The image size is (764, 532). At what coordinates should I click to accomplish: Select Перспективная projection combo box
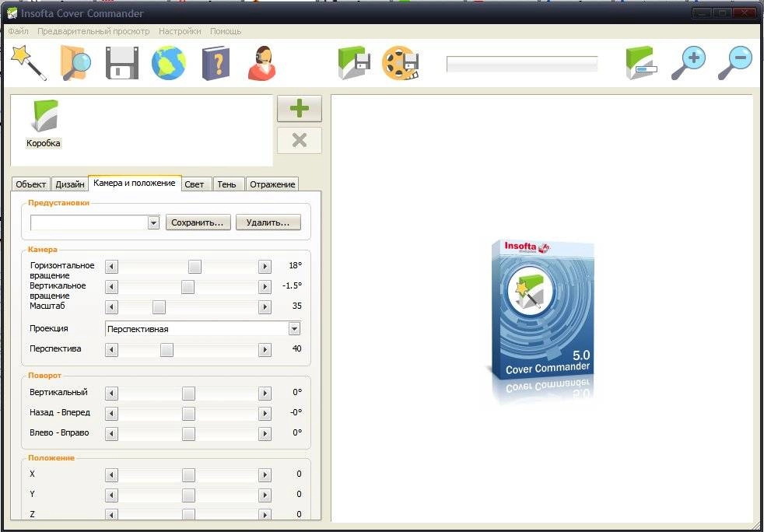coord(203,329)
